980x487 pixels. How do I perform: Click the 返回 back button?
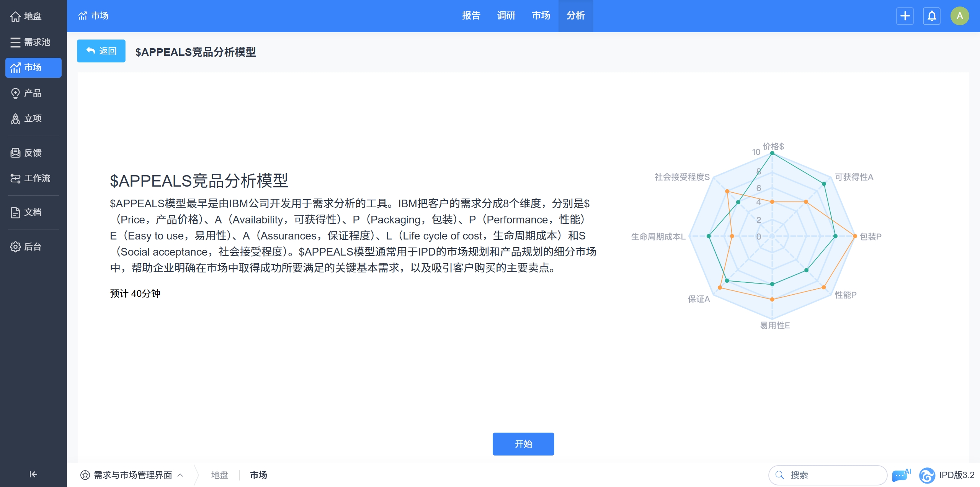[101, 51]
